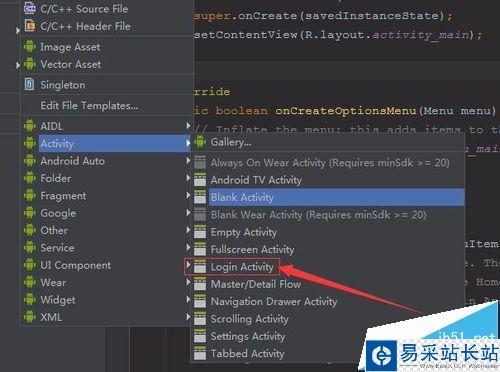Click the XML android icon
This screenshot has width=500, height=372.
click(30, 316)
